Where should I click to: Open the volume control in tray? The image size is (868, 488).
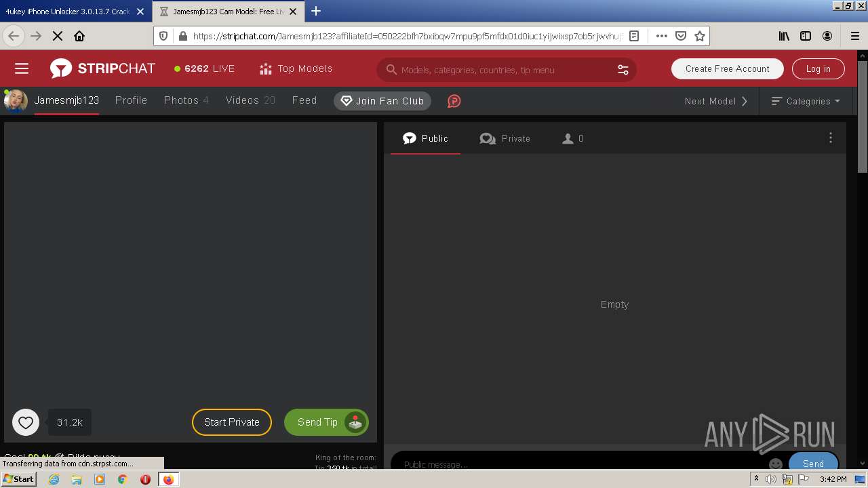(x=771, y=479)
